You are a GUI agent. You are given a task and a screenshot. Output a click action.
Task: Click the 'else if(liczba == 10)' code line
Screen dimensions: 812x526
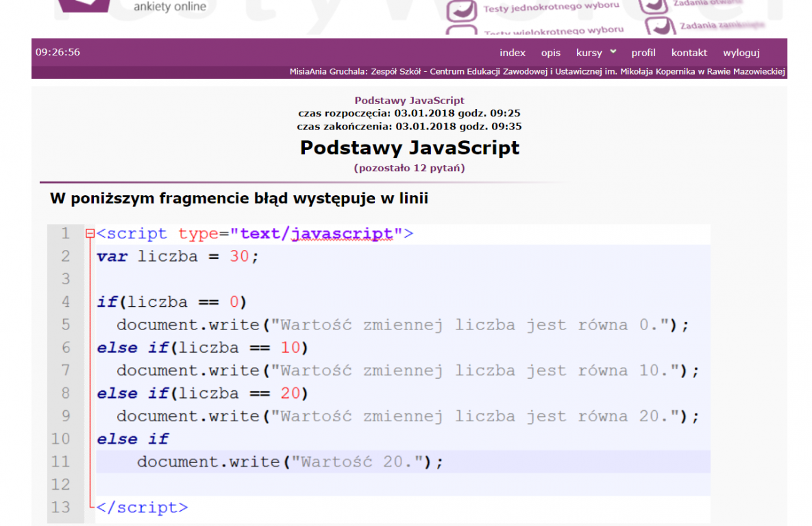coord(202,347)
